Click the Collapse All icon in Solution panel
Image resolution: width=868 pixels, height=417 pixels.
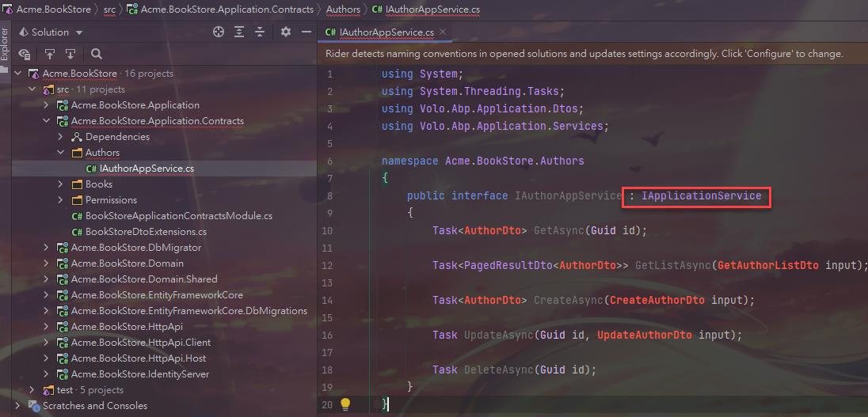click(259, 32)
